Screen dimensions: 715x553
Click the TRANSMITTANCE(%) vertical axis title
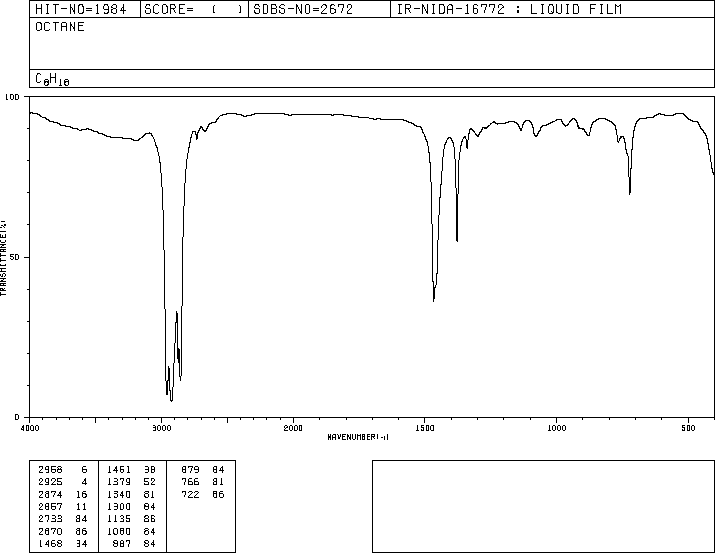3,258
